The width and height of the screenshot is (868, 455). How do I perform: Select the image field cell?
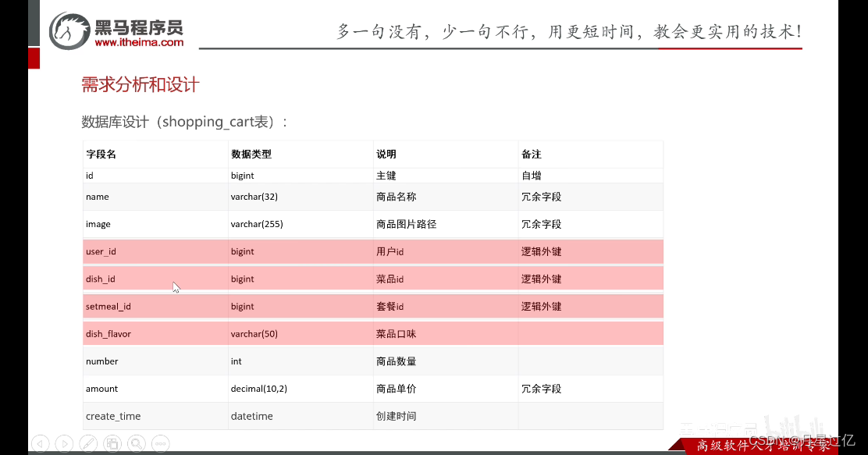point(155,224)
